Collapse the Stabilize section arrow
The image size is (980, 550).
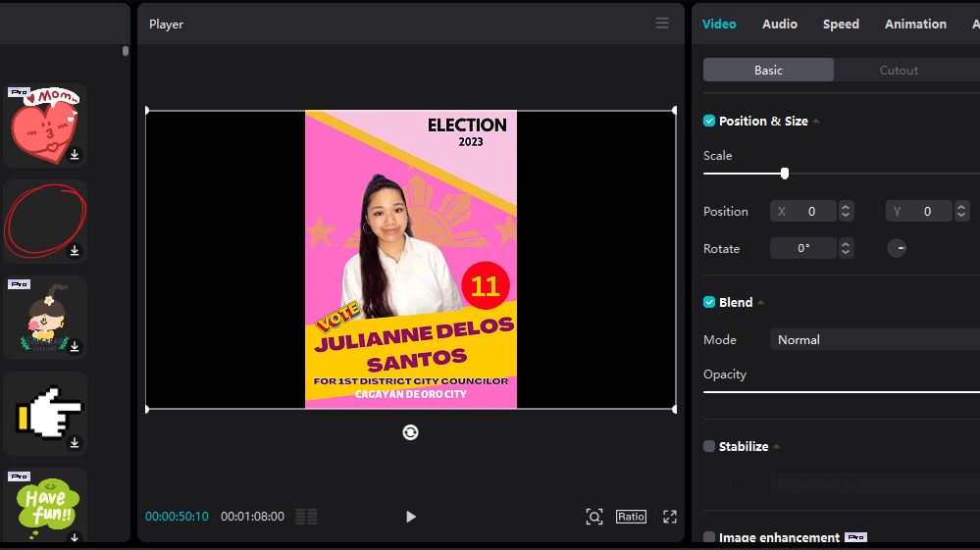(x=776, y=446)
